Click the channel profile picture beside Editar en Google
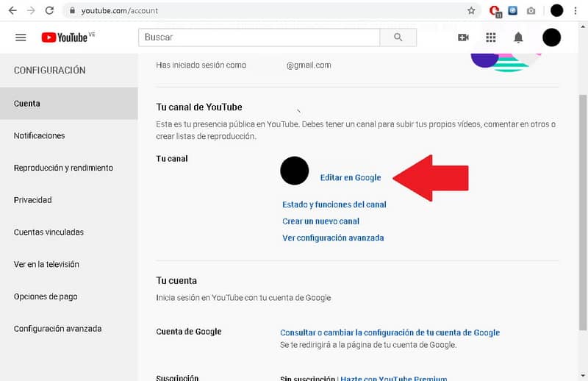Screen dimensions: 588x381 point(295,171)
